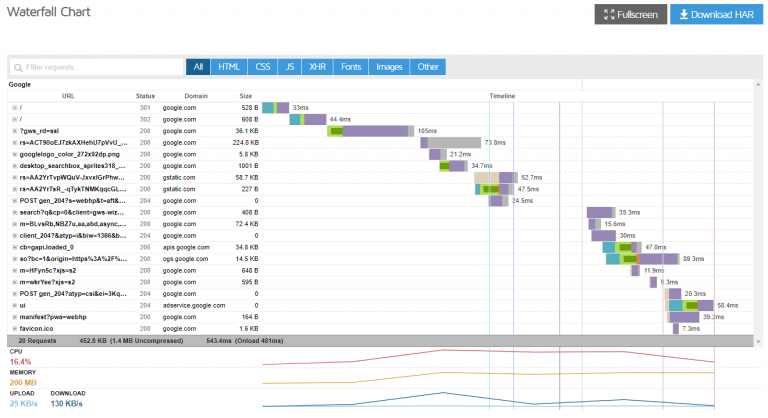Select the Other filter tab

(x=428, y=67)
